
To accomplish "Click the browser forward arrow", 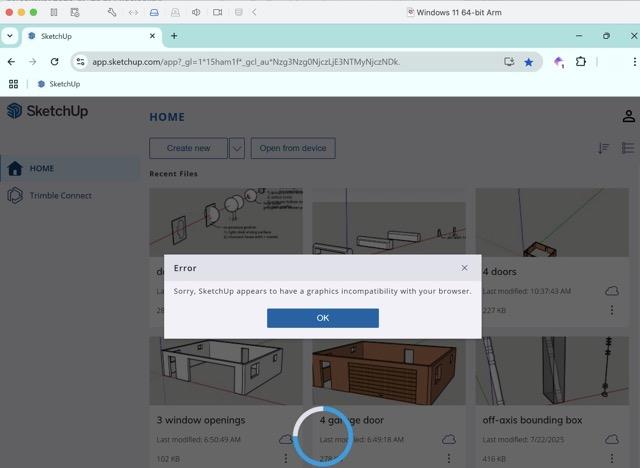I will click(33, 62).
